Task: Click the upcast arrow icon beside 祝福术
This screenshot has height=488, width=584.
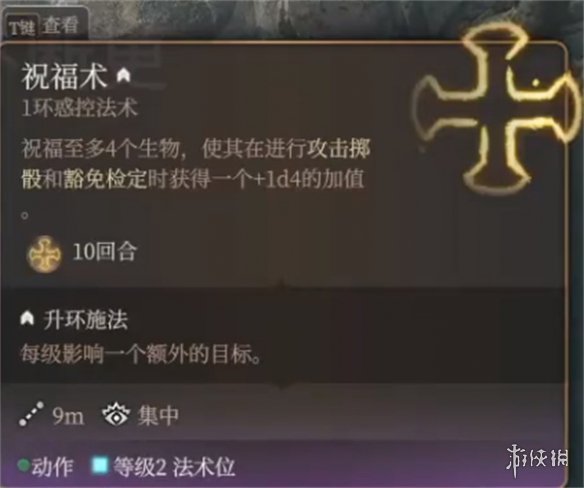Action: coord(124,75)
